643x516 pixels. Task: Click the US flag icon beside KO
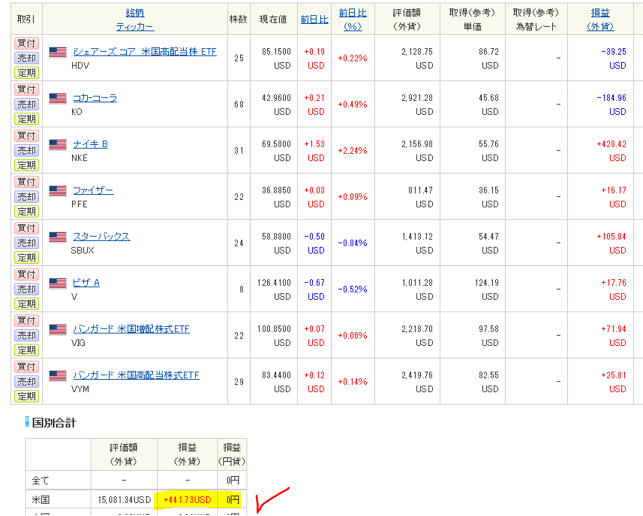pos(58,98)
